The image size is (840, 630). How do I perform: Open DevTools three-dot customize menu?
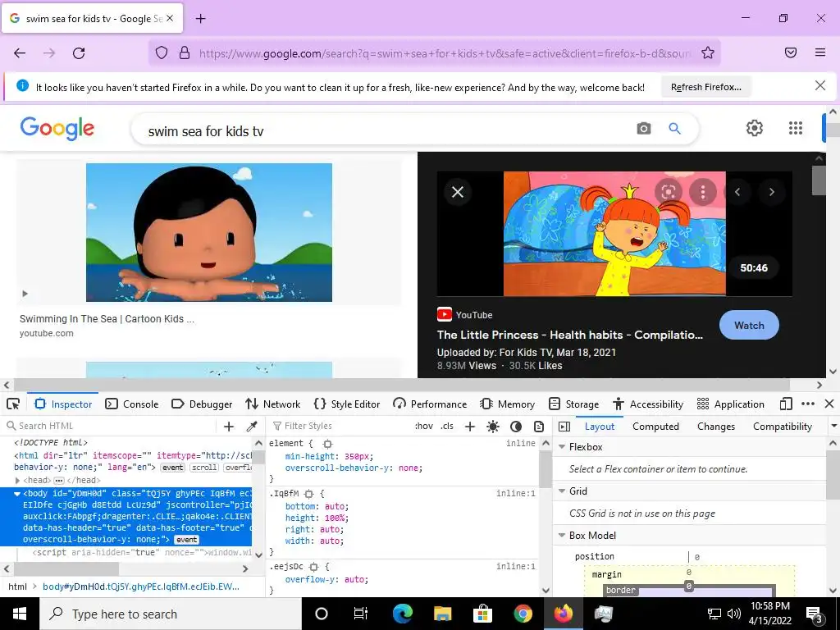click(x=808, y=404)
